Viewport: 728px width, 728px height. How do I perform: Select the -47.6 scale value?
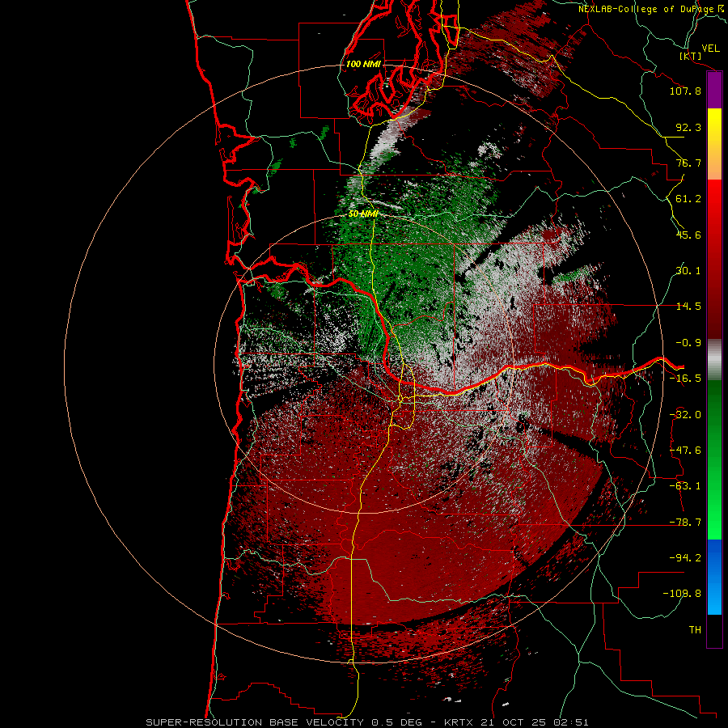coord(685,451)
